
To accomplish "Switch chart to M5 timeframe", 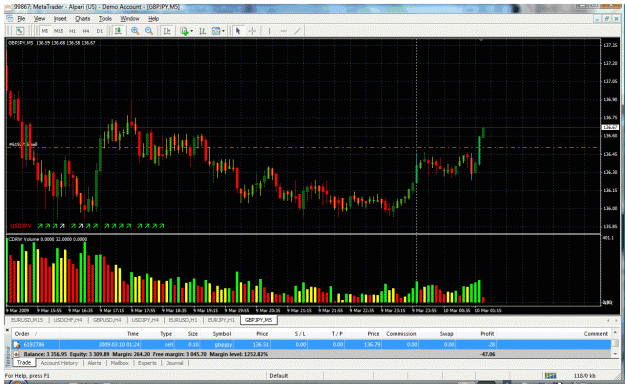I will click(45, 31).
